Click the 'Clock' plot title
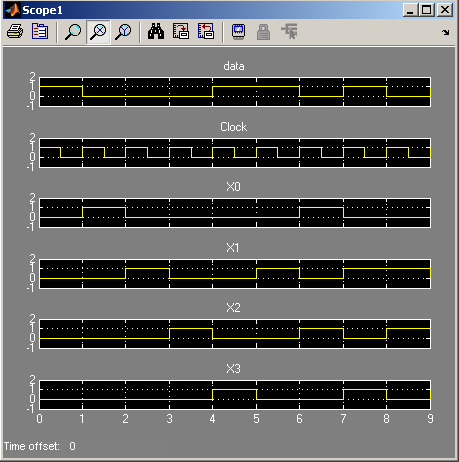The width and height of the screenshot is (459, 462). pos(233,127)
